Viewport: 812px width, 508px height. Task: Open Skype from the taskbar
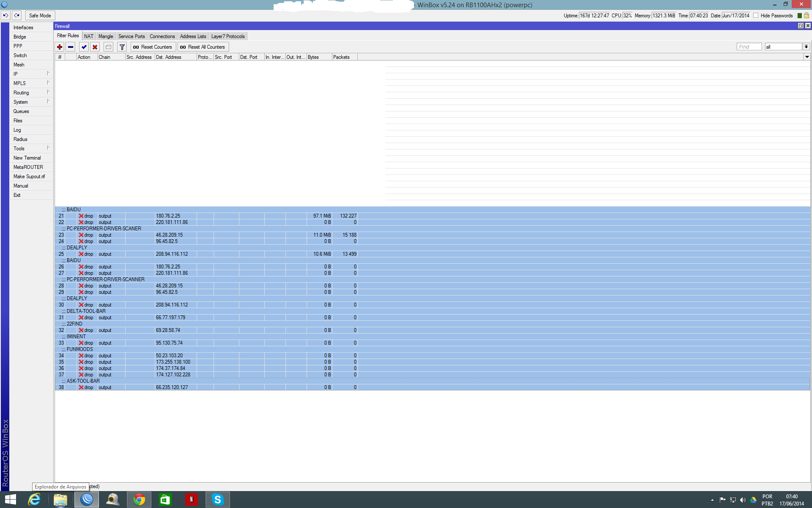coord(217,500)
